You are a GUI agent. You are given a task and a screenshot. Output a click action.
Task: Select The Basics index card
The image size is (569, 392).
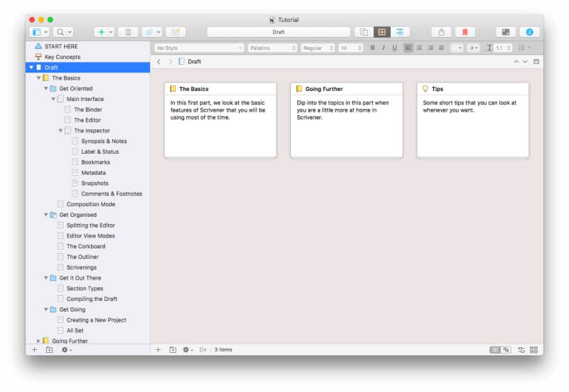tap(220, 120)
